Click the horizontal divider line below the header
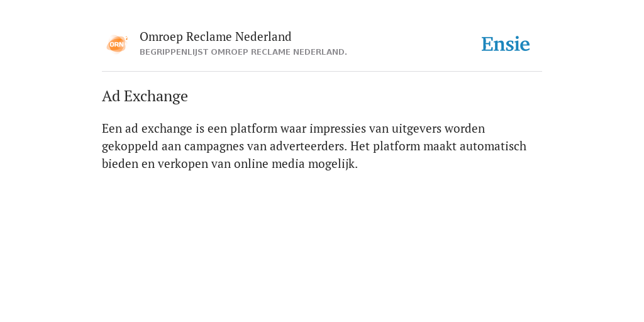Viewport: 644px width, 322px height. [322, 72]
